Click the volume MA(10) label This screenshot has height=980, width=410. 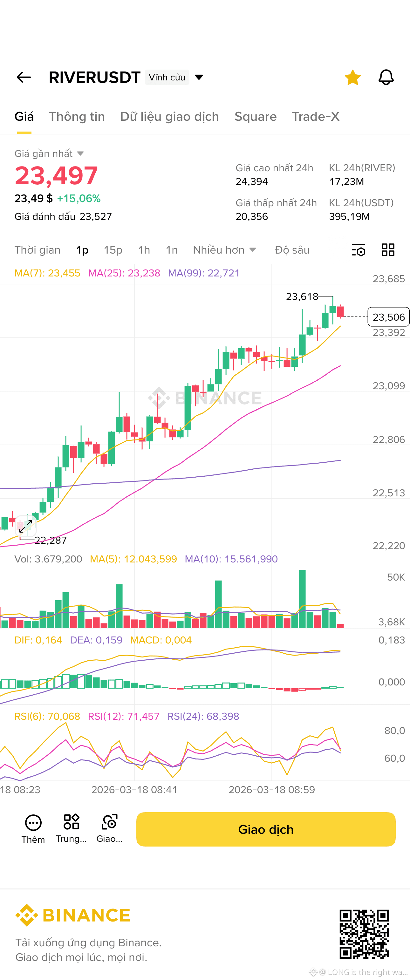[x=231, y=559]
